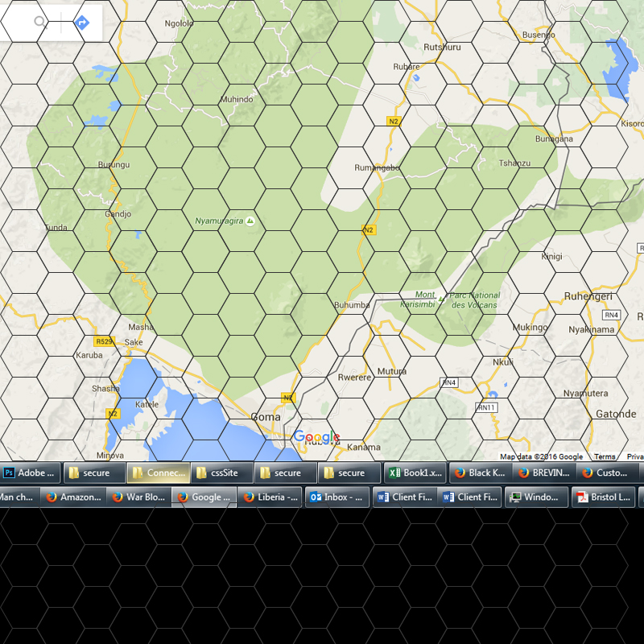Click the Ruhengeri town label

588,296
